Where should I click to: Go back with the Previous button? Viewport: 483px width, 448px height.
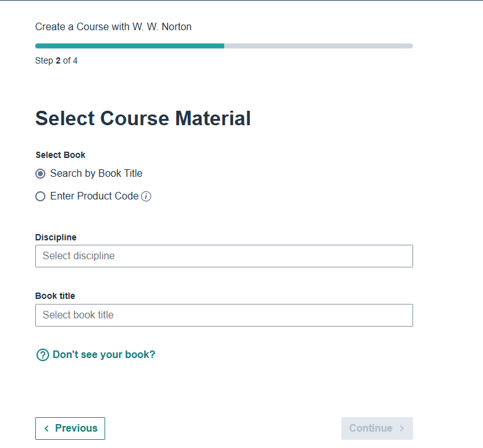tap(70, 428)
